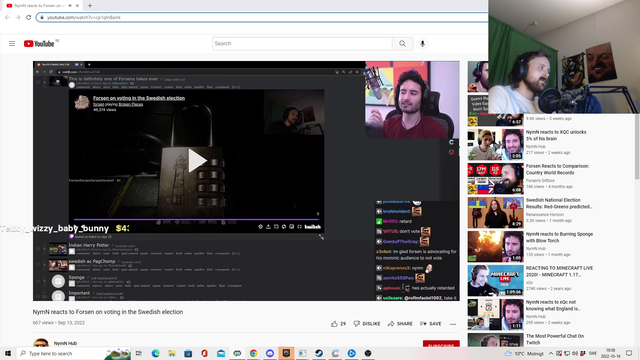The image size is (640, 360).
Task: Open 'Swedish National Election Results' video title
Action: [x=559, y=203]
